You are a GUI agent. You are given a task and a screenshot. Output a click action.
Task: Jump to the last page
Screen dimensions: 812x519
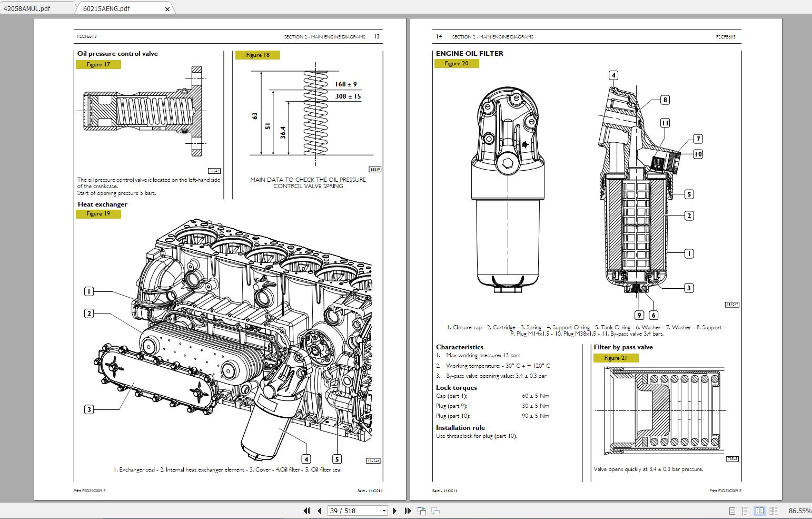click(x=407, y=511)
